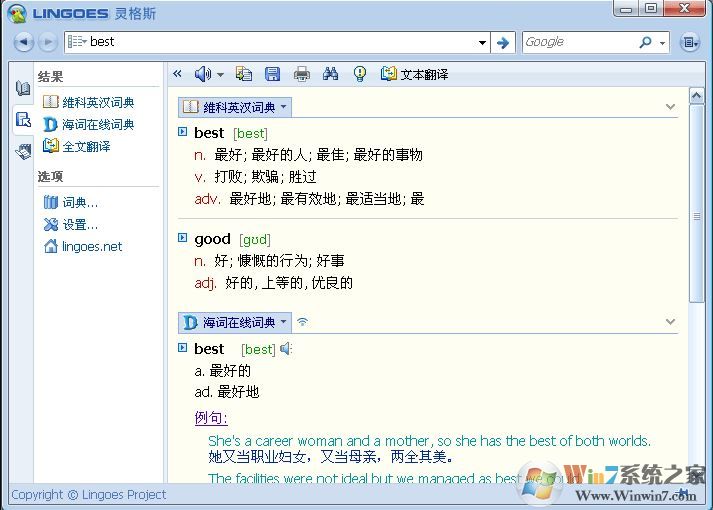Click the definition 'v. 打败; 欺骗; 胜过'
This screenshot has width=713, height=510.
point(255,176)
